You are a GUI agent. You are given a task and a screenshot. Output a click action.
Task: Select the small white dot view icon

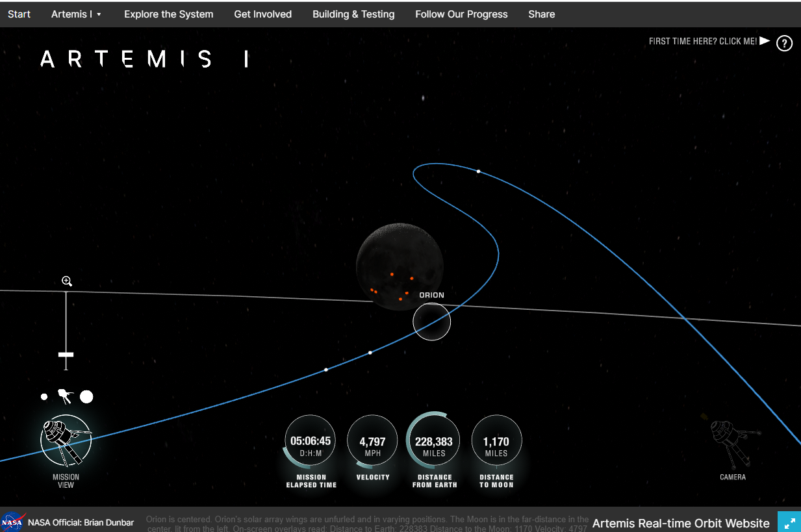[44, 396]
